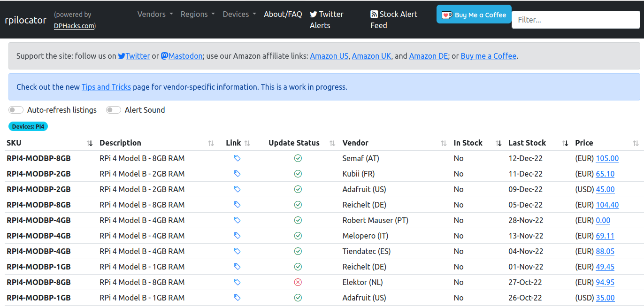The image size is (644, 308).
Task: Visit the DPHacks.com link
Action: 74,26
